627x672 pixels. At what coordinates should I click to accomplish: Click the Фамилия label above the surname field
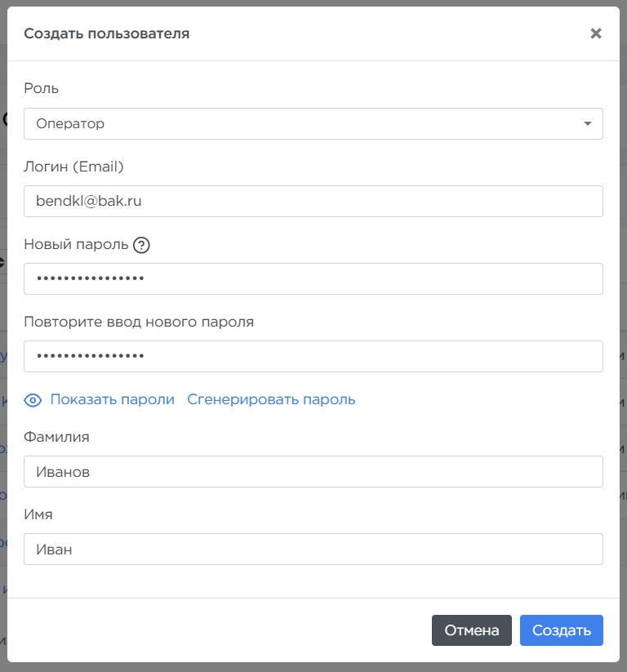pyautogui.click(x=56, y=437)
